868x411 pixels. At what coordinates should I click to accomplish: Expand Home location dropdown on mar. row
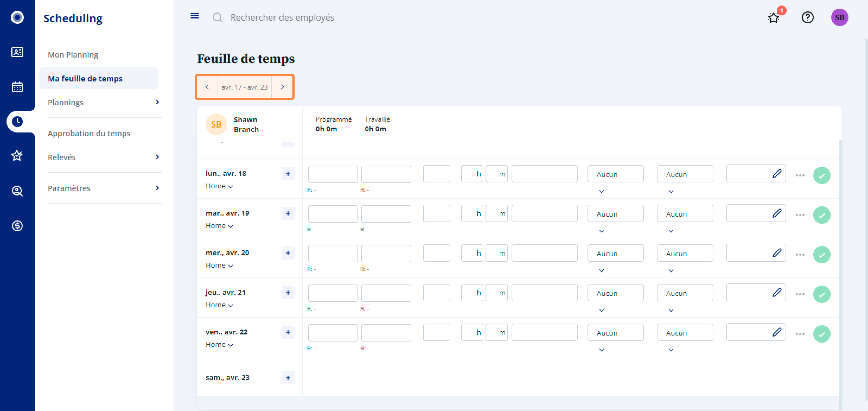[219, 226]
